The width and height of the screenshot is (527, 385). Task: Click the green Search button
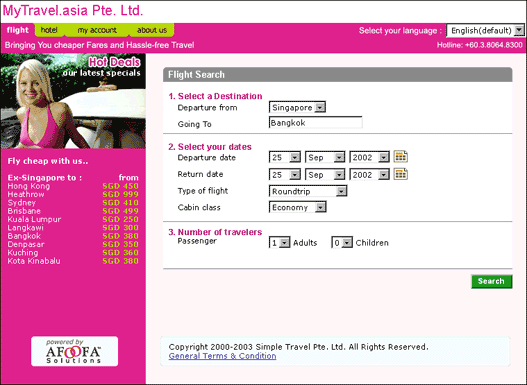pos(491,282)
